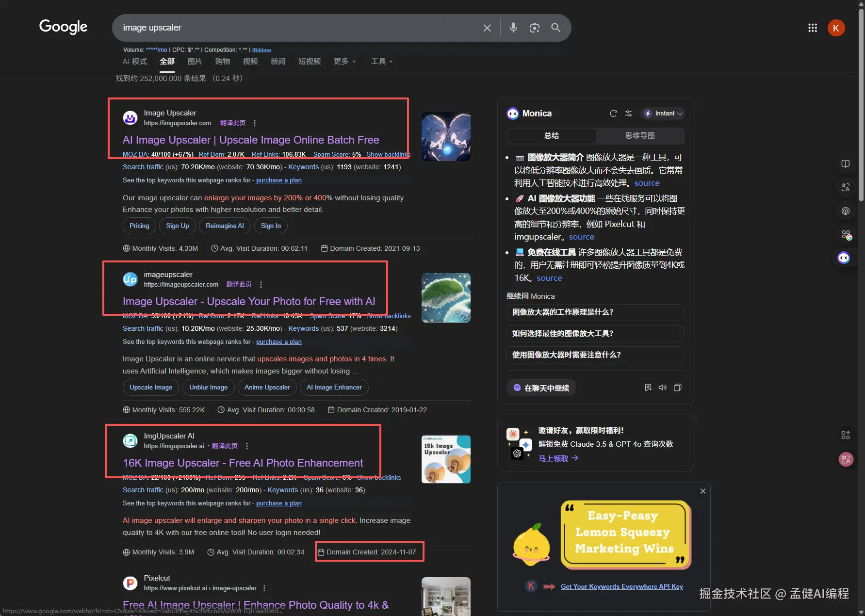Open the translate icon in right sidebar
865x616 pixels.
(846, 187)
